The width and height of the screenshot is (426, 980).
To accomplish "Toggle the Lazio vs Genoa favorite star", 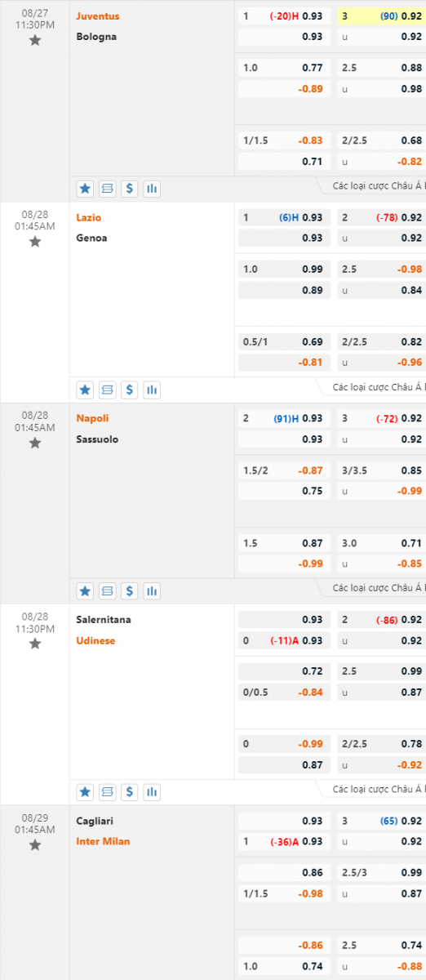I will coord(34,242).
